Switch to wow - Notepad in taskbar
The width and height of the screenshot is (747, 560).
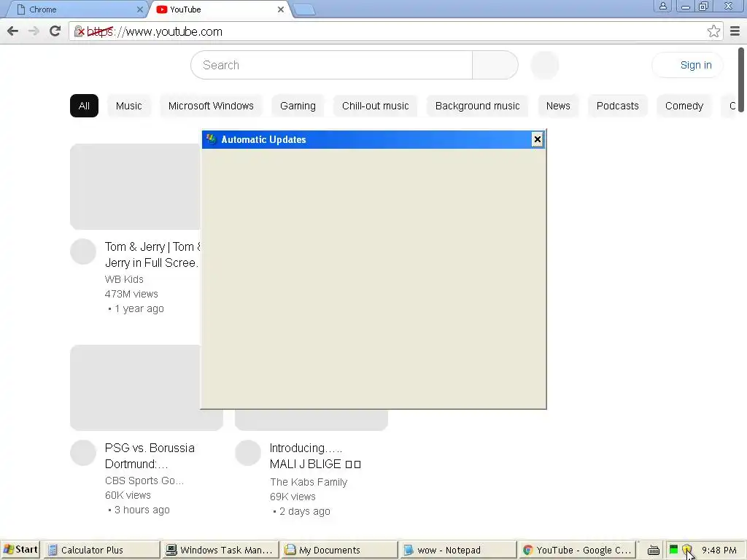click(x=458, y=550)
